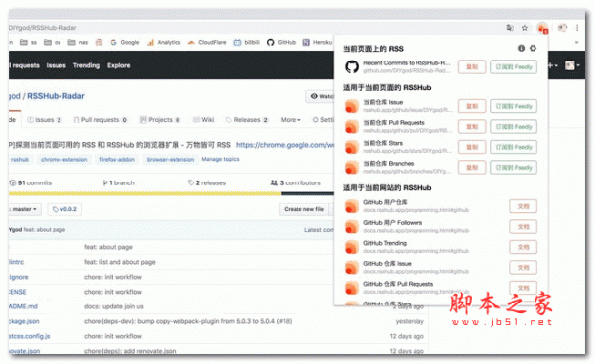Click the yellow language bar
This screenshot has width=595, height=364.
[x=145, y=194]
